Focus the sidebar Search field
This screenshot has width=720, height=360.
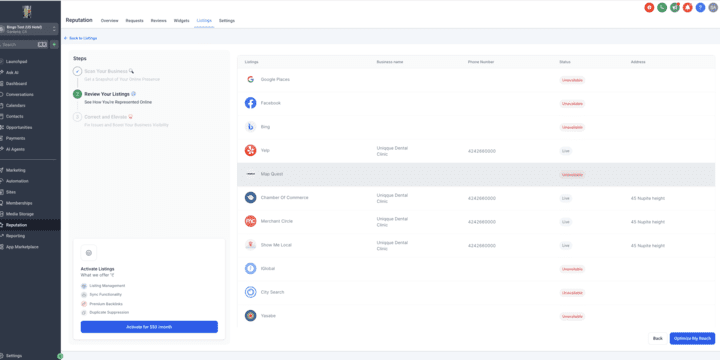tap(24, 45)
